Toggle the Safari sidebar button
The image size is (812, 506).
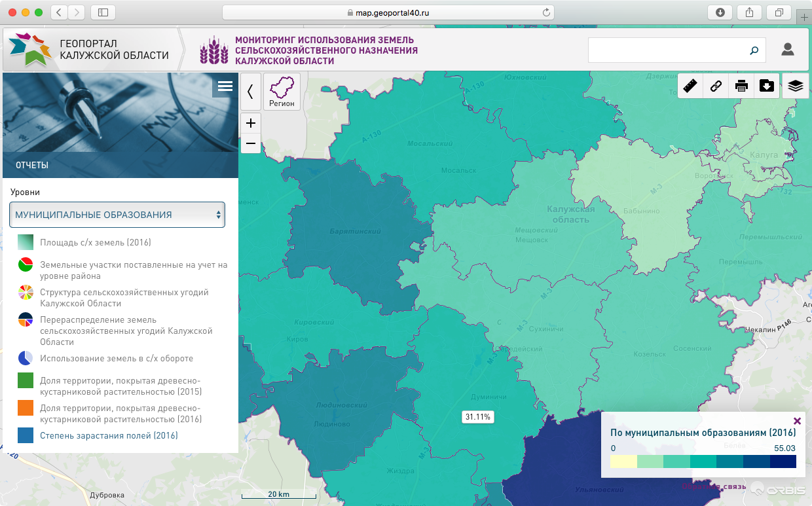point(103,12)
